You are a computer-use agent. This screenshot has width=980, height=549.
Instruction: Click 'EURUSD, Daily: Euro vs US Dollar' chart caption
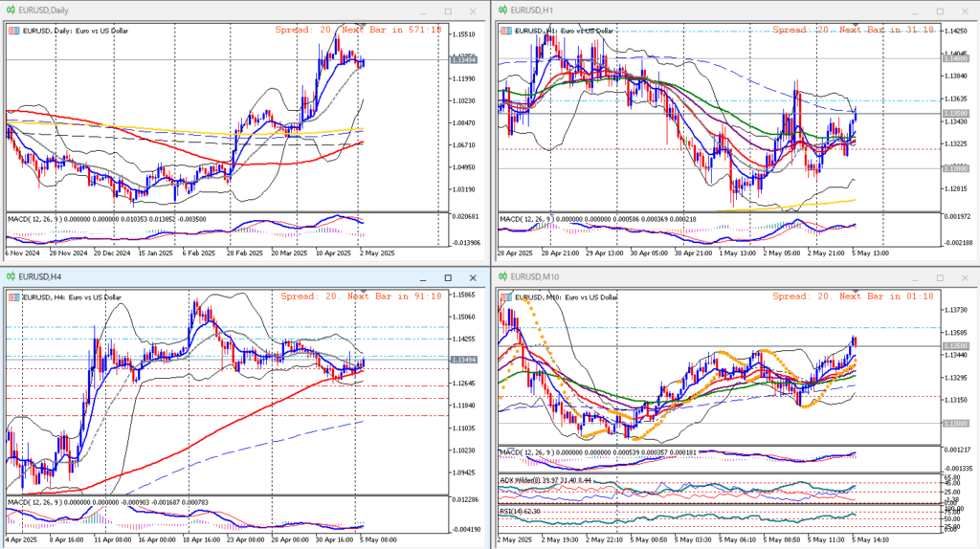point(76,31)
